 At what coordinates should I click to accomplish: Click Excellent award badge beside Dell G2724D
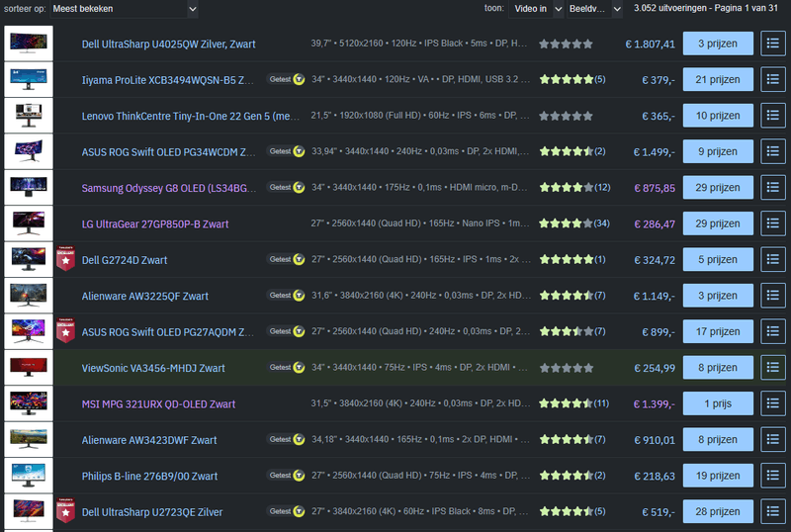click(x=67, y=260)
